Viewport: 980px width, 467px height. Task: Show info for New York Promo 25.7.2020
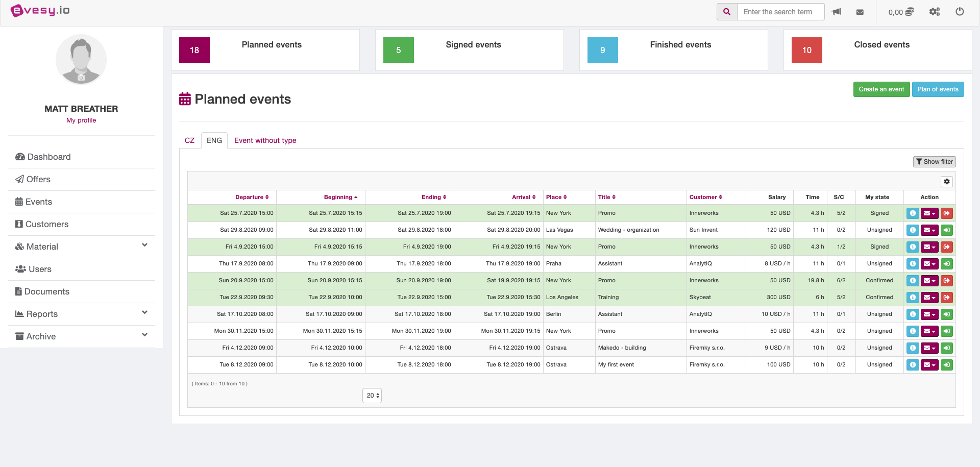(x=913, y=213)
